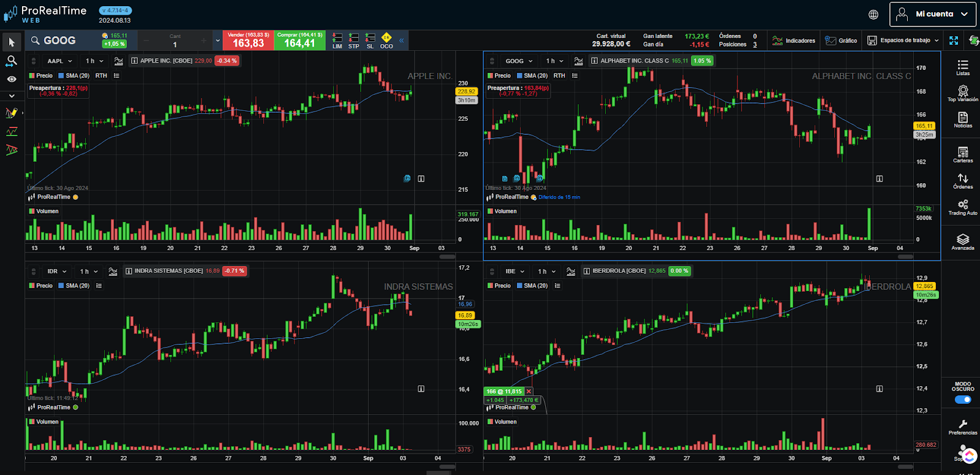The width and height of the screenshot is (980, 475).
Task: Click info icon beside APPLE INC. [CBOE]
Action: [x=135, y=61]
